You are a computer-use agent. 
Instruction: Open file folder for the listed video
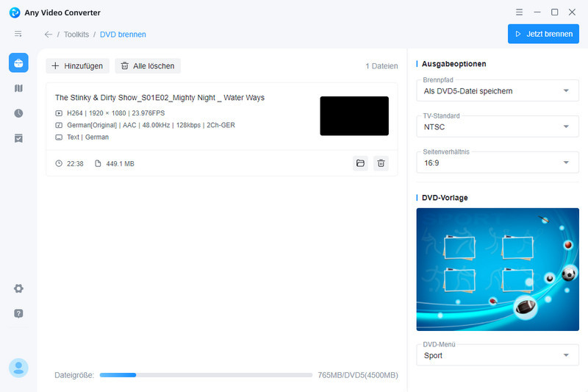360,163
